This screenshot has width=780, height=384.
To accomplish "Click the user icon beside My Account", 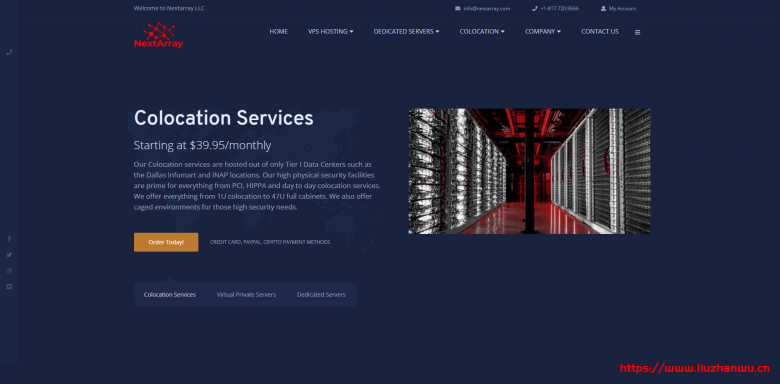I will 603,8.
